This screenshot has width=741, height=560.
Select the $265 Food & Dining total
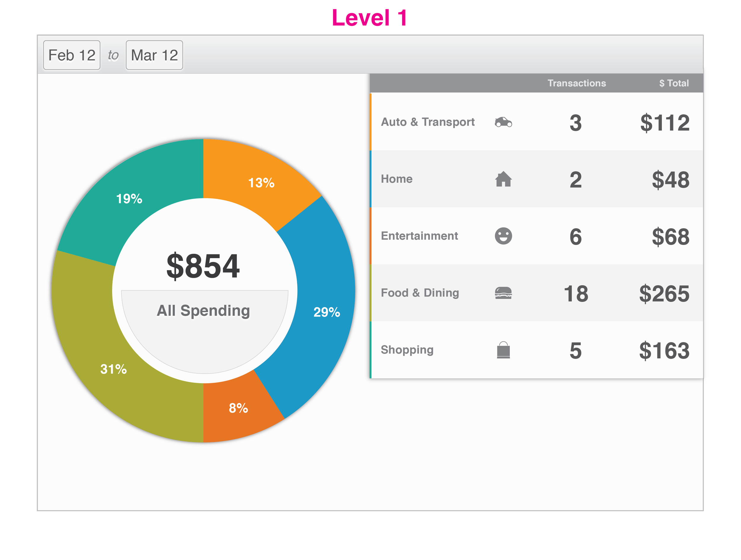[664, 293]
